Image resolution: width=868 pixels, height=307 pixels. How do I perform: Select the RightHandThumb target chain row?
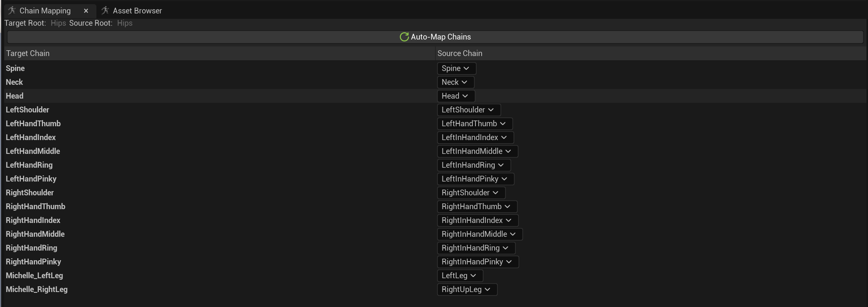pos(435,206)
